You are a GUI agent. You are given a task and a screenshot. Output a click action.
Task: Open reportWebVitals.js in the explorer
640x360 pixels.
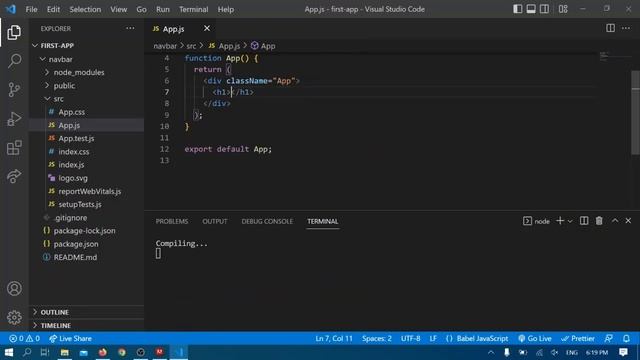click(86, 191)
